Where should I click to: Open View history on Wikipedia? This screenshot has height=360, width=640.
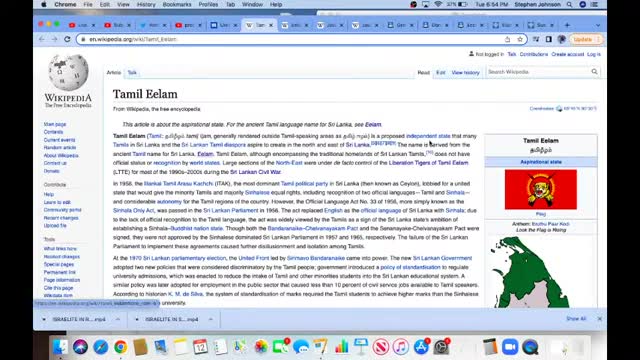[465, 73]
